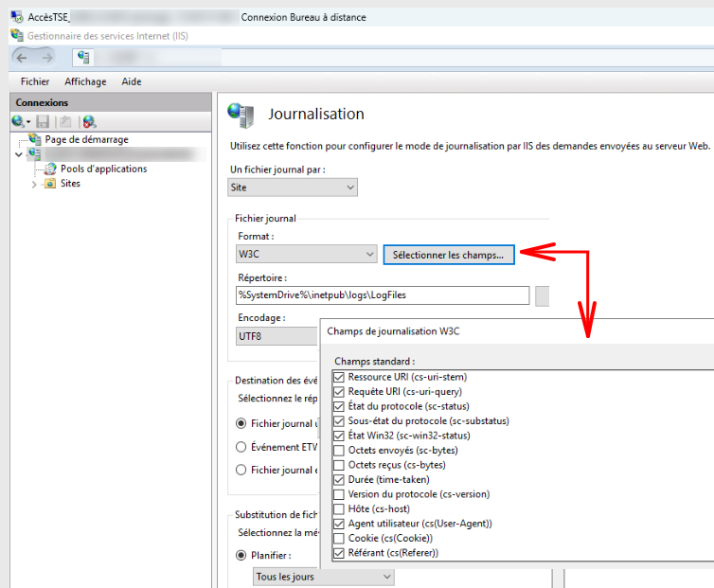The width and height of the screenshot is (714, 588).
Task: Click the up-folder icon in Connexions toolbar
Action: coord(65,121)
